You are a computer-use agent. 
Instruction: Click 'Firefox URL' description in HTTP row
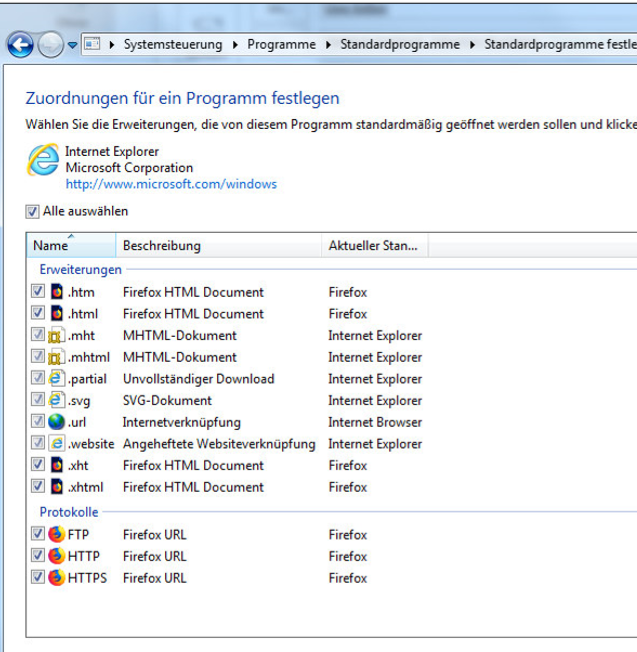(155, 556)
